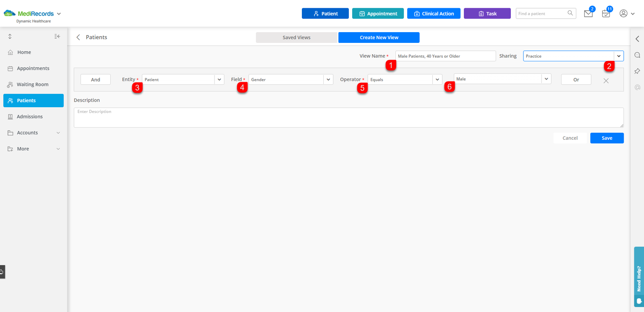Click the Patient button in top bar
Viewport: 644px width, 312px height.
(x=325, y=13)
